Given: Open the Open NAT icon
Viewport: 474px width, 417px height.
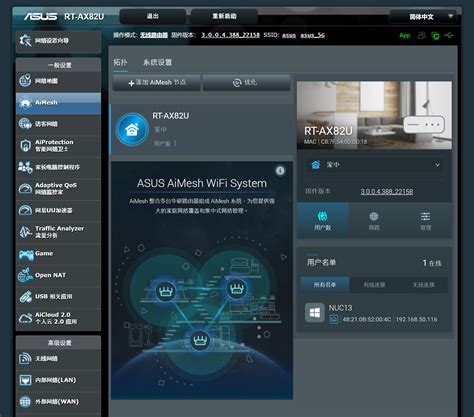Looking at the screenshot, I should coord(25,275).
